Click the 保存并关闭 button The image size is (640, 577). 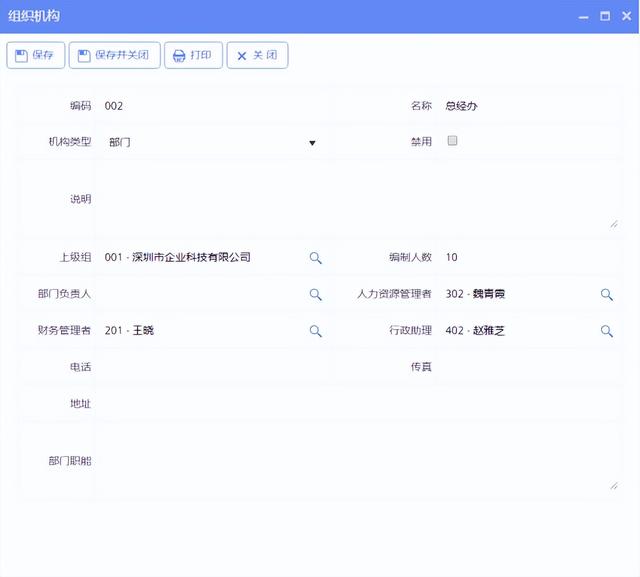[114, 55]
